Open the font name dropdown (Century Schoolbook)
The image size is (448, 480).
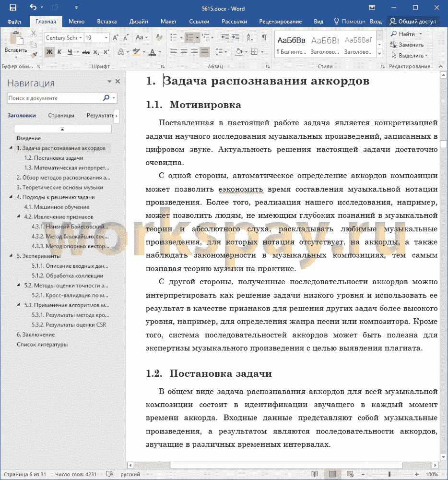coord(81,37)
